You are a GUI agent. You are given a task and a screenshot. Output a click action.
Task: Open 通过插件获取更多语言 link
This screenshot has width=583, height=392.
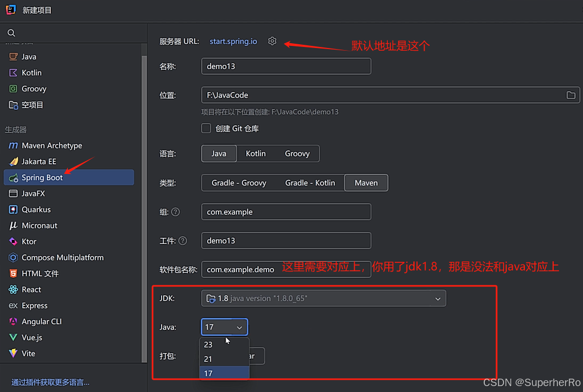(50, 382)
